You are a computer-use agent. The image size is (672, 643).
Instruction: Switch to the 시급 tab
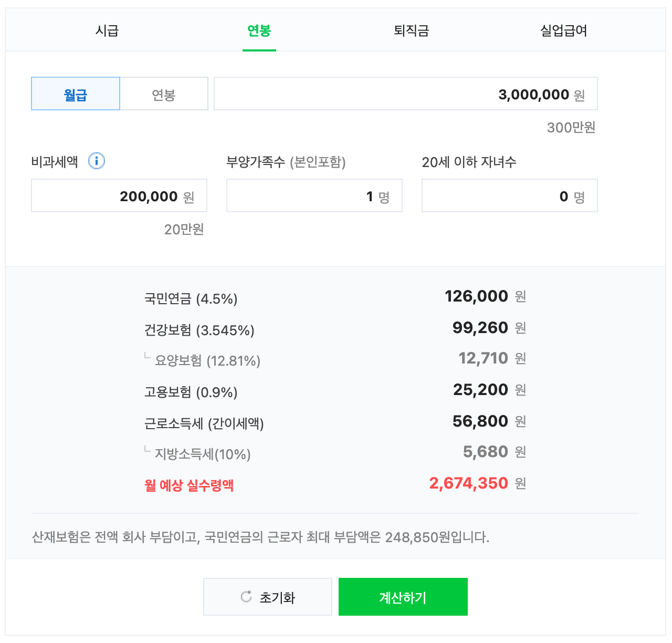[x=107, y=30]
